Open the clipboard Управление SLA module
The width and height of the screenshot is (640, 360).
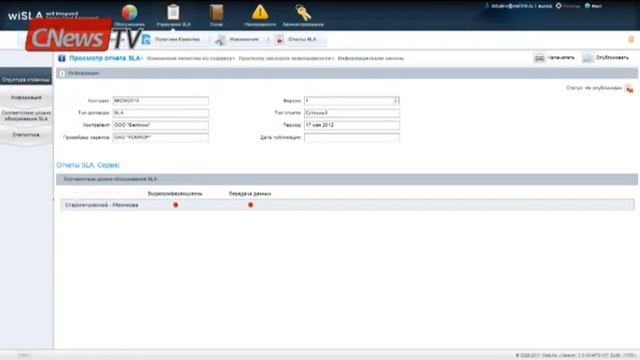pyautogui.click(x=173, y=12)
